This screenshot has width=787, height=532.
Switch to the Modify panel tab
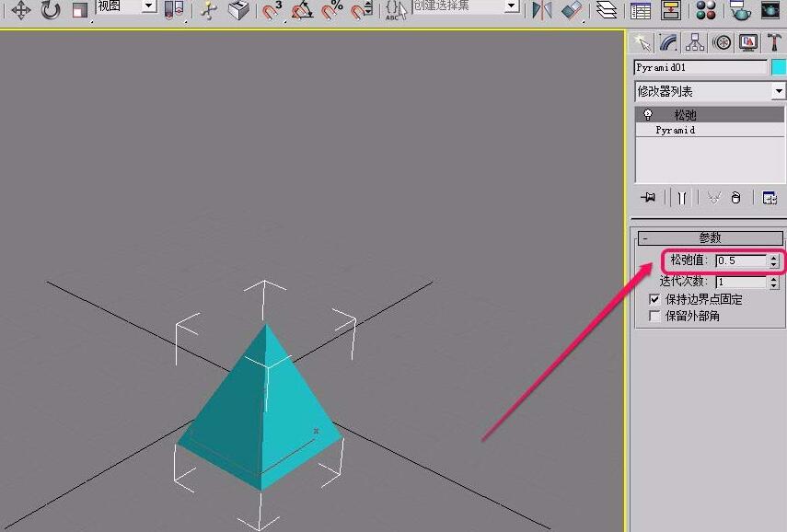(x=668, y=42)
